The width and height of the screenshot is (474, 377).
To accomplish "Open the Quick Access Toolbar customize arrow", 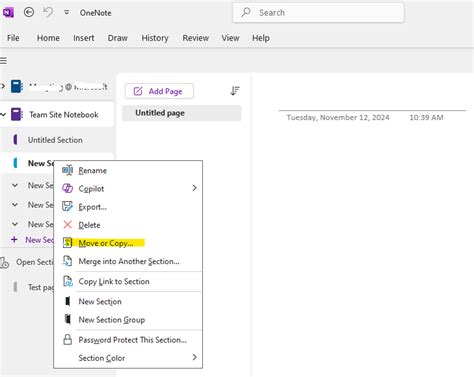I will click(67, 13).
